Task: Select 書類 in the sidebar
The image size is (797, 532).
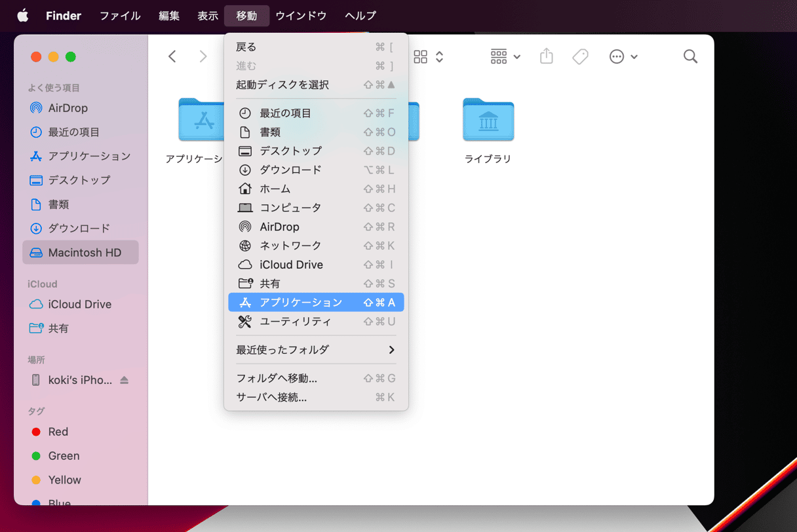Action: (81, 204)
